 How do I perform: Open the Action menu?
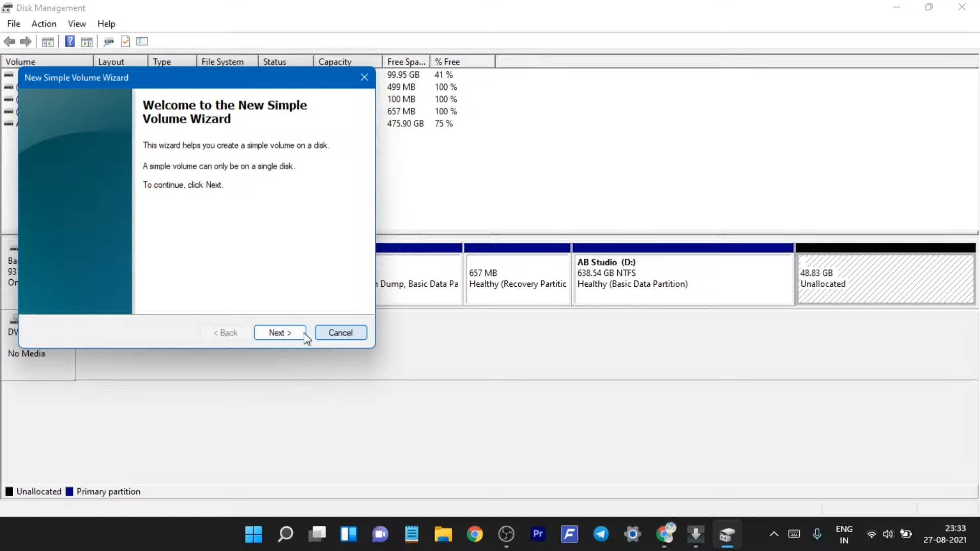pos(44,23)
